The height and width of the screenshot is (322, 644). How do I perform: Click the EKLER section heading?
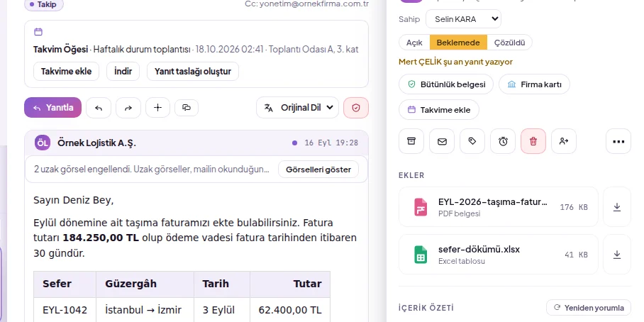[x=411, y=175]
